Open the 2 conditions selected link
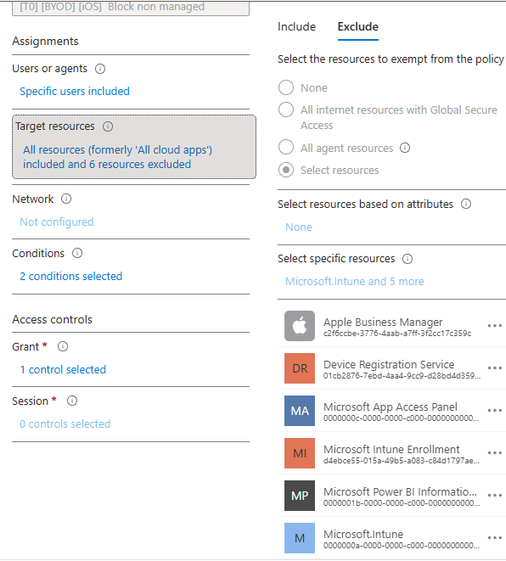Viewport: 506px width, 561px height. (71, 276)
